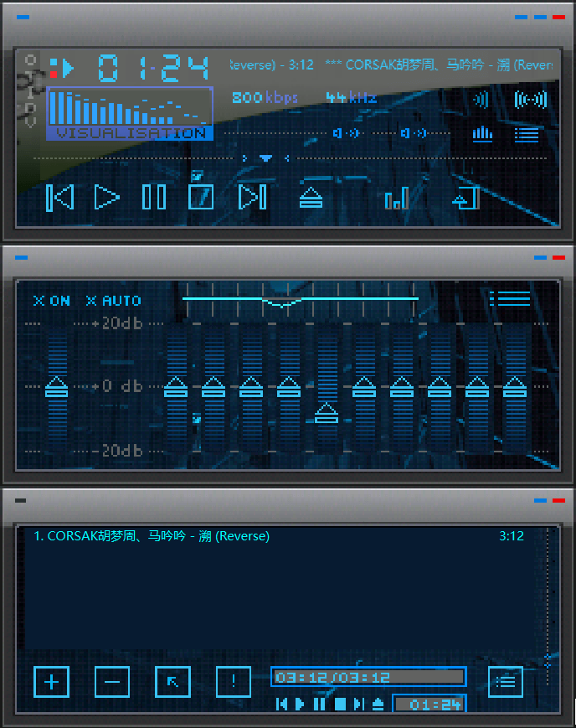Click the seventh equalizer band slider knob
Screen dimensions: 576x728
click(x=402, y=387)
